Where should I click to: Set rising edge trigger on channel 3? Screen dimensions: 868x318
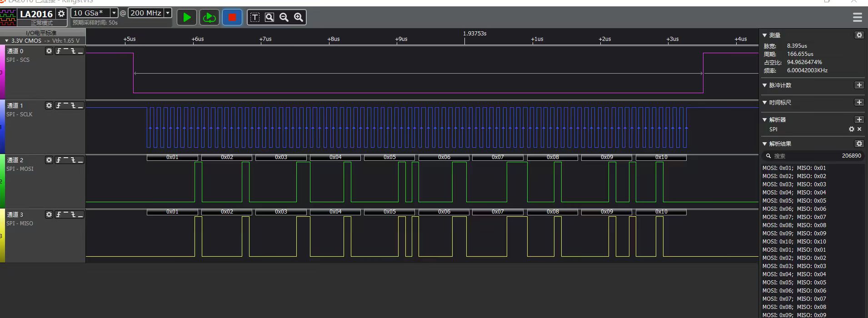click(x=59, y=214)
